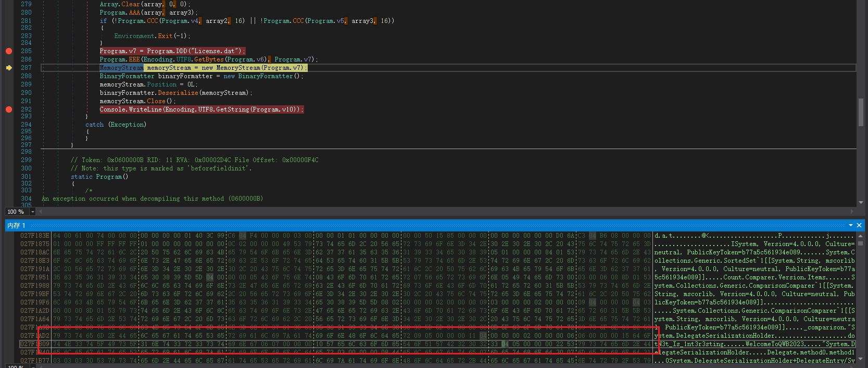Click the memory panel scroll up arrow
Screen dimensions: 868x368
[861, 236]
